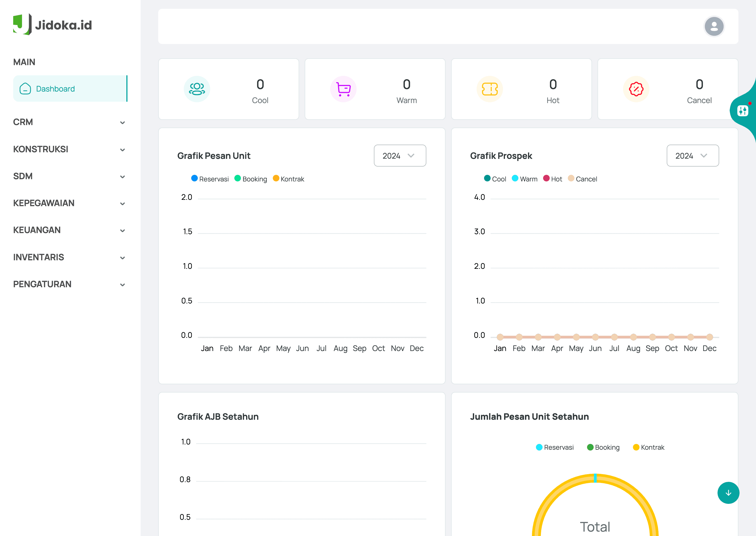Expand the PENGATURAN menu

click(70, 284)
